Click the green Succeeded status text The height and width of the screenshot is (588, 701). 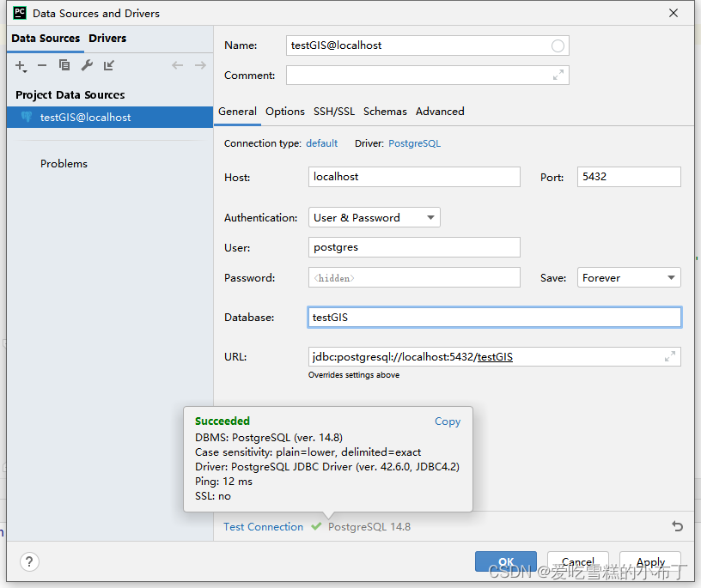[x=222, y=421]
